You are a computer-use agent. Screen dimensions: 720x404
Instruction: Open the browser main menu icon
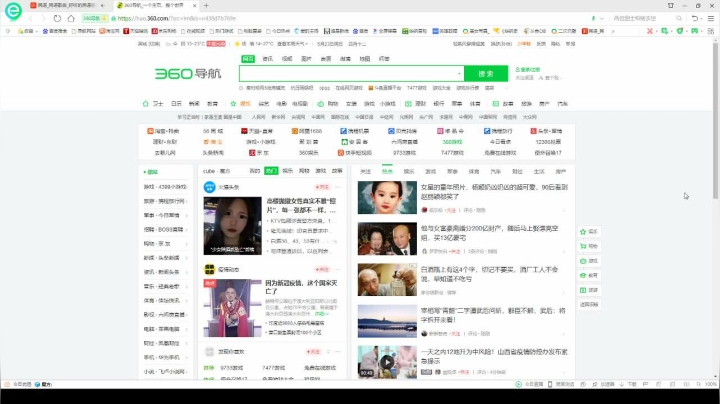(x=711, y=18)
